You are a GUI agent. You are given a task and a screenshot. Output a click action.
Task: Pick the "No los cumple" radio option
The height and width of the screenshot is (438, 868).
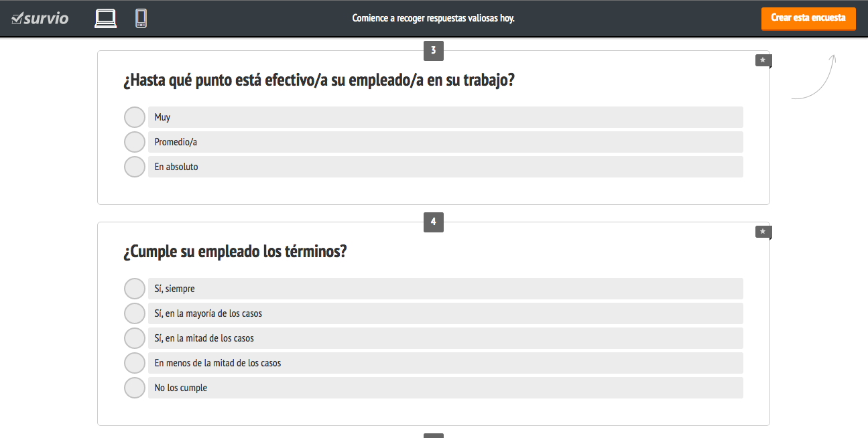[135, 388]
